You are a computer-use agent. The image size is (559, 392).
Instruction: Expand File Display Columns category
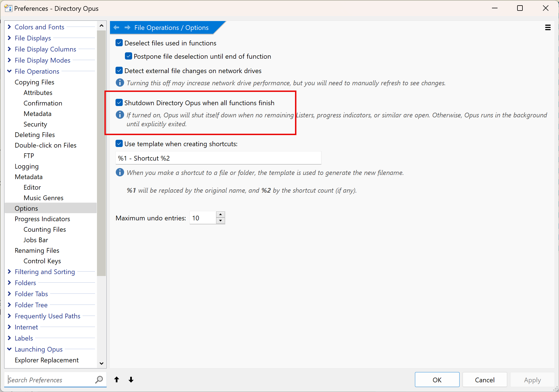(9, 49)
